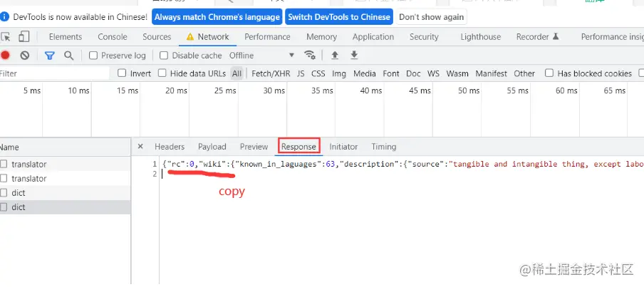Image resolution: width=644 pixels, height=287 pixels.
Task: Open the Elements panel tab
Action: [66, 37]
